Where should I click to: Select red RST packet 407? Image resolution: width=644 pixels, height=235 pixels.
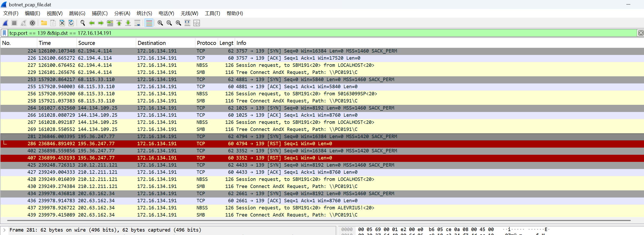pyautogui.click(x=322, y=158)
